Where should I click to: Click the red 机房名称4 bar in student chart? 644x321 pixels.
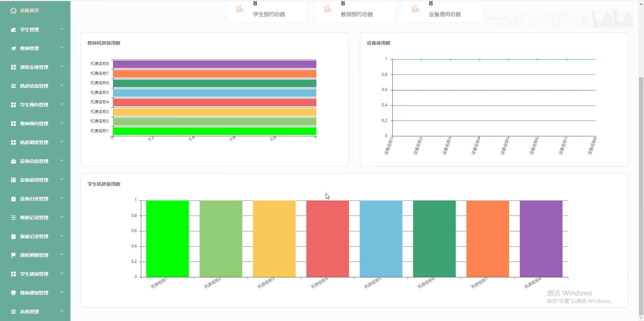pos(327,239)
